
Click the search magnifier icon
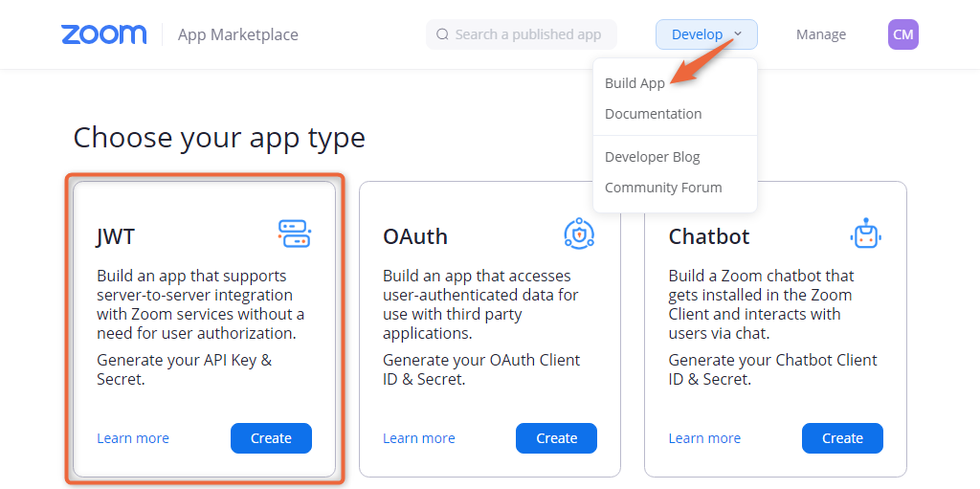(x=442, y=34)
